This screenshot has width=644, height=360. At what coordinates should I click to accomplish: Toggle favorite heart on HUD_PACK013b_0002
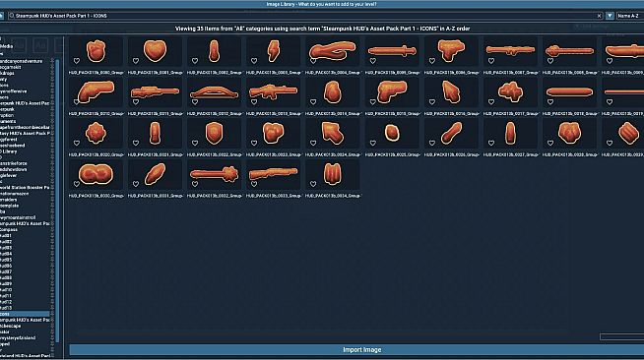pos(195,61)
